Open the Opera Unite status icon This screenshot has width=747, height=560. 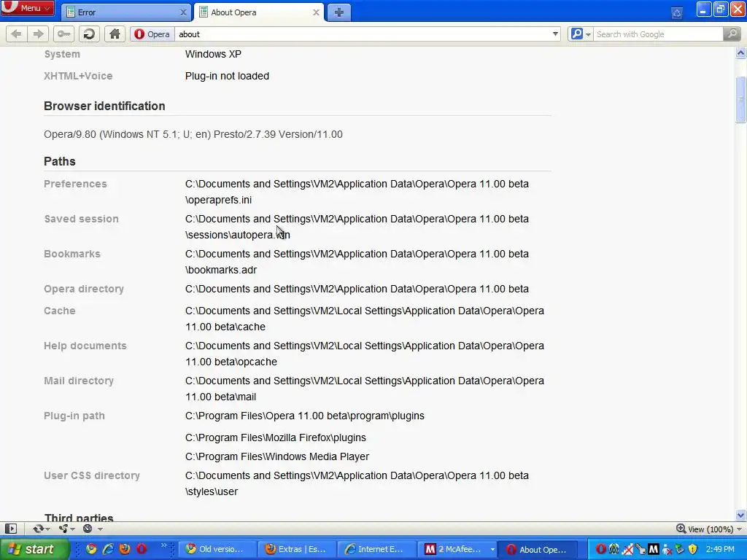pos(66,529)
